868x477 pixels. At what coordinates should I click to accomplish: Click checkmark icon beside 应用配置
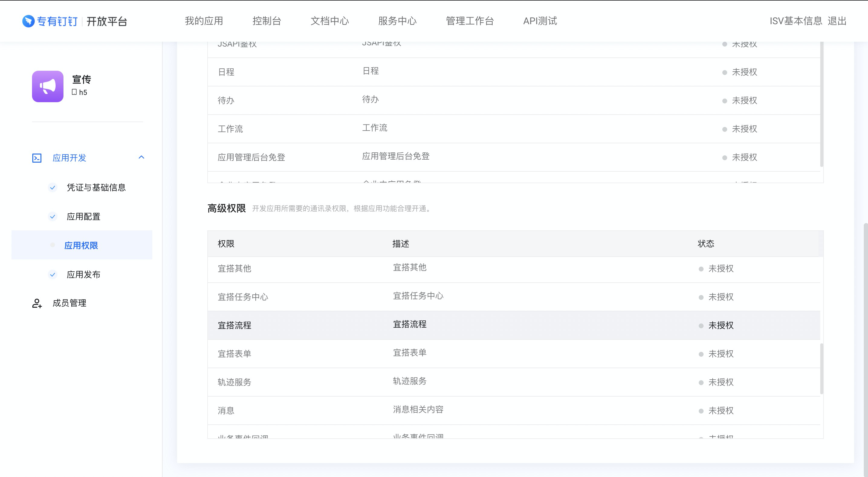(x=53, y=216)
